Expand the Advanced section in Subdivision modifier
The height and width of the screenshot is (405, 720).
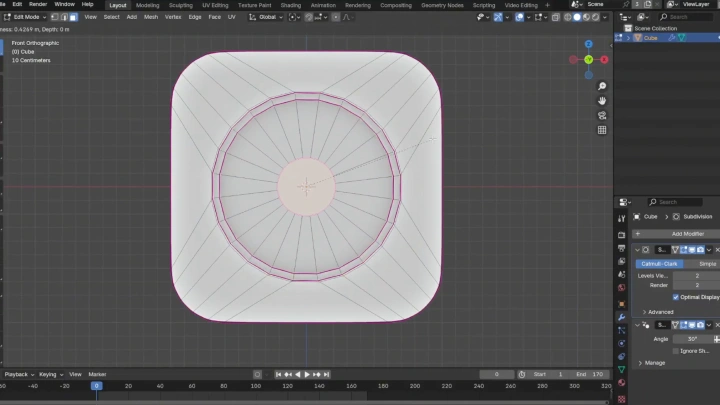coord(658,311)
